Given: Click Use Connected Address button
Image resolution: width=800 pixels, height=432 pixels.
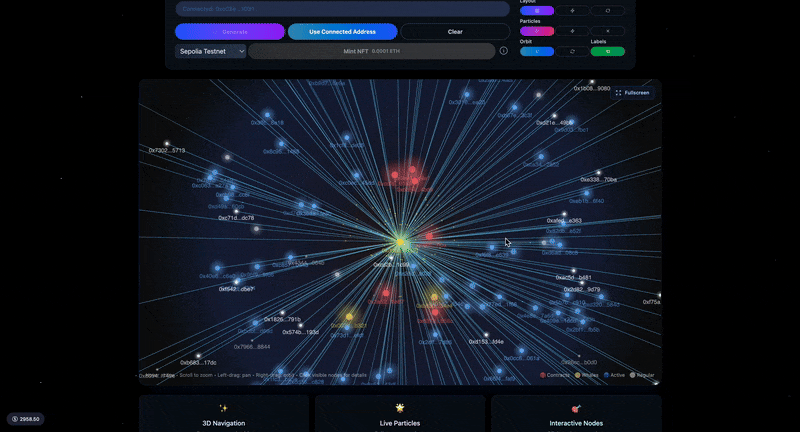Looking at the screenshot, I should [342, 32].
